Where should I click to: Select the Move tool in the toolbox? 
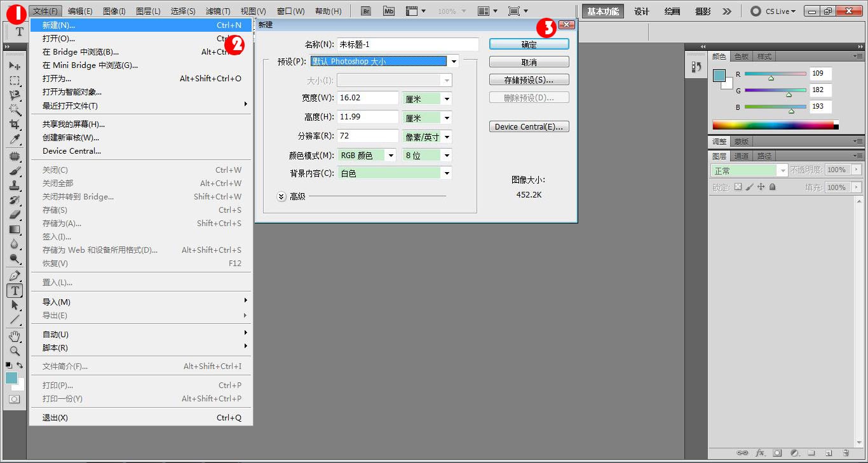click(15, 66)
